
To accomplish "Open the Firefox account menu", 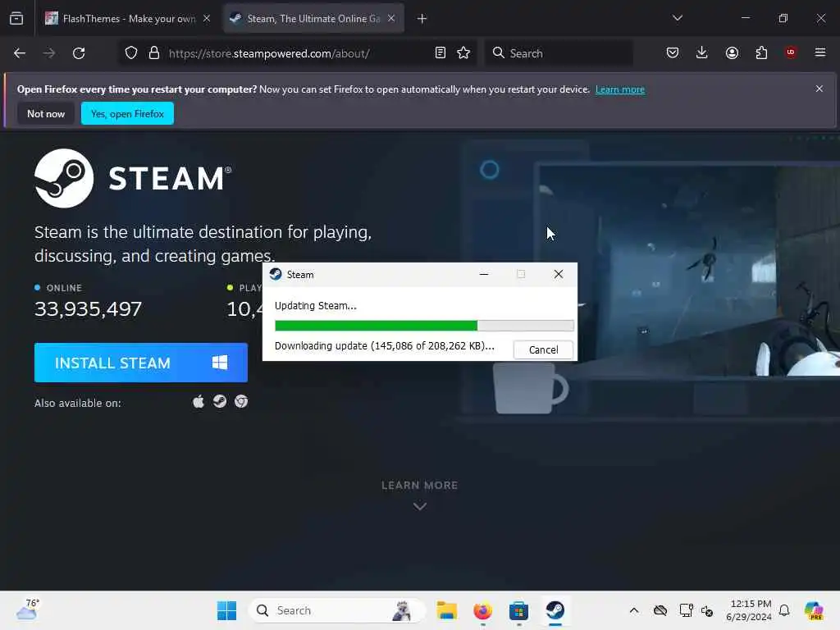I will (732, 52).
